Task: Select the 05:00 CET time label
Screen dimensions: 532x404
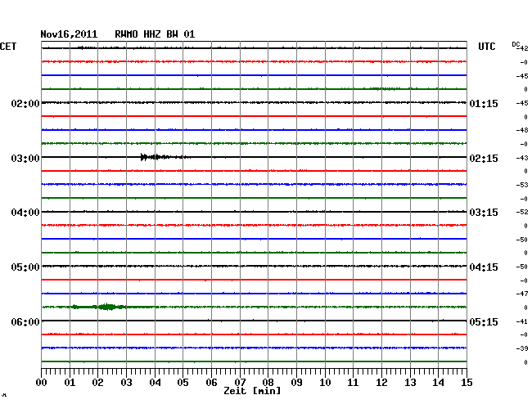Action: [x=25, y=267]
